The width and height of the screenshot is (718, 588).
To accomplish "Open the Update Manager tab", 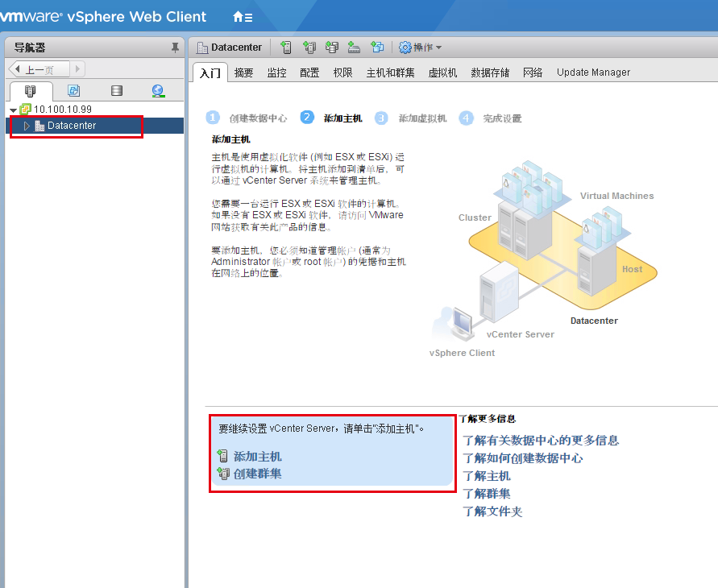I will coord(593,72).
